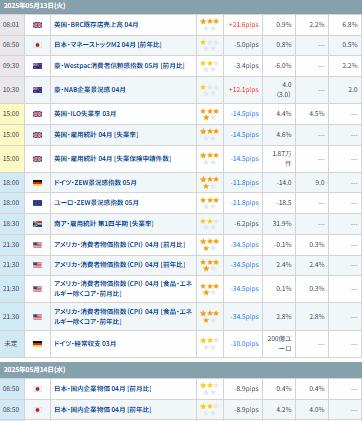
Task: Click the US flag beside CPI コア・前月比 row
Action: coord(37,289)
